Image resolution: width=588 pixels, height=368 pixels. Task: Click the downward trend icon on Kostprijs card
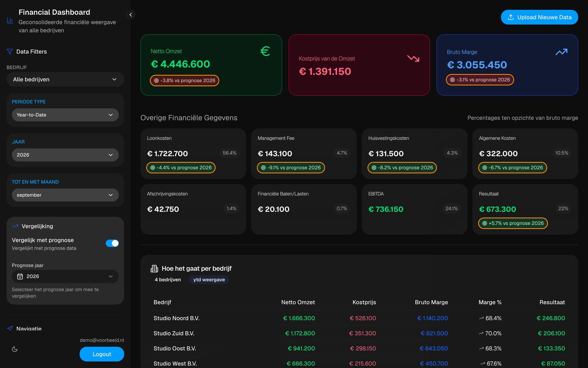tap(413, 59)
